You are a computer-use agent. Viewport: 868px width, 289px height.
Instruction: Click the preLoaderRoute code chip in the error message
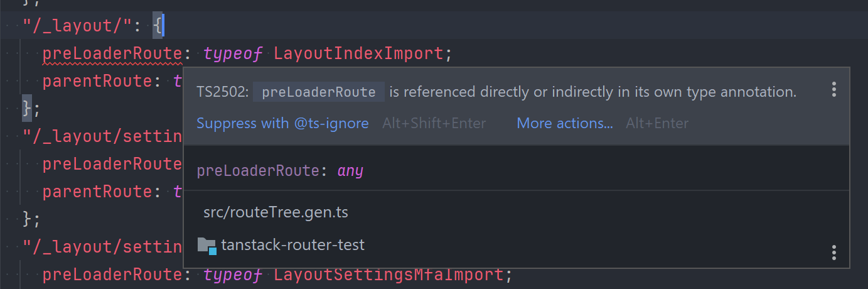click(x=318, y=92)
